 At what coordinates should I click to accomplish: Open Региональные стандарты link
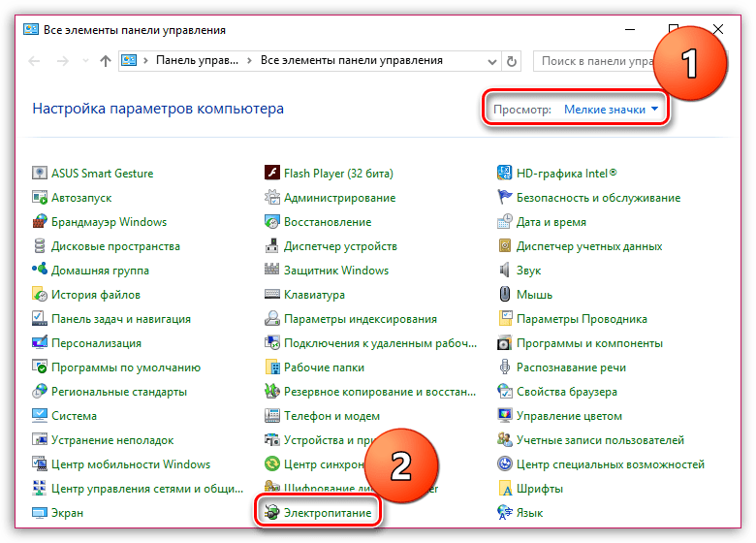click(119, 392)
